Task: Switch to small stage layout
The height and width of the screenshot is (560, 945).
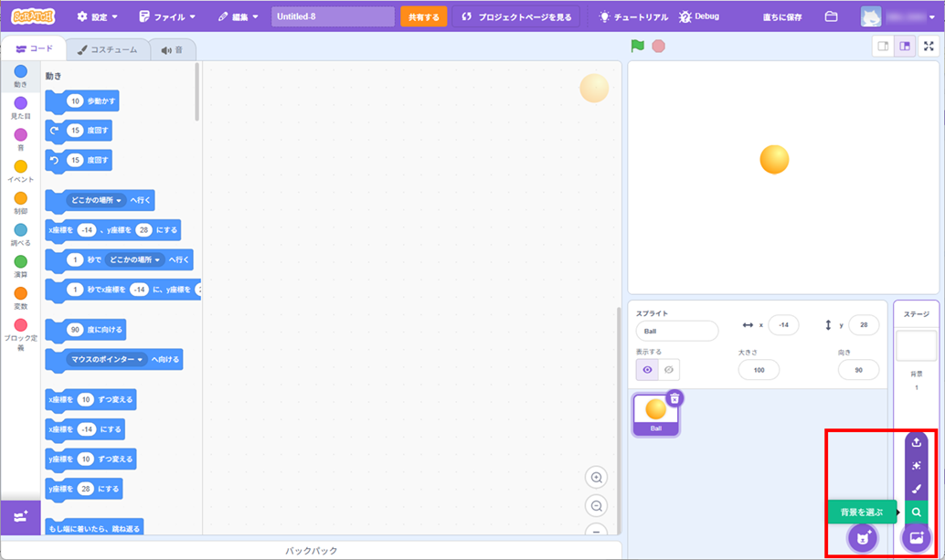Action: [883, 47]
